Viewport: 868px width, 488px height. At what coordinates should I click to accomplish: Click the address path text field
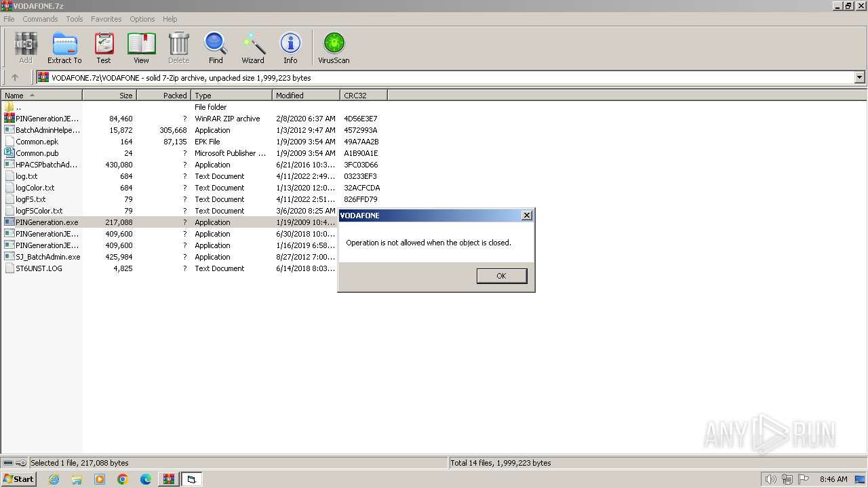pos(445,78)
